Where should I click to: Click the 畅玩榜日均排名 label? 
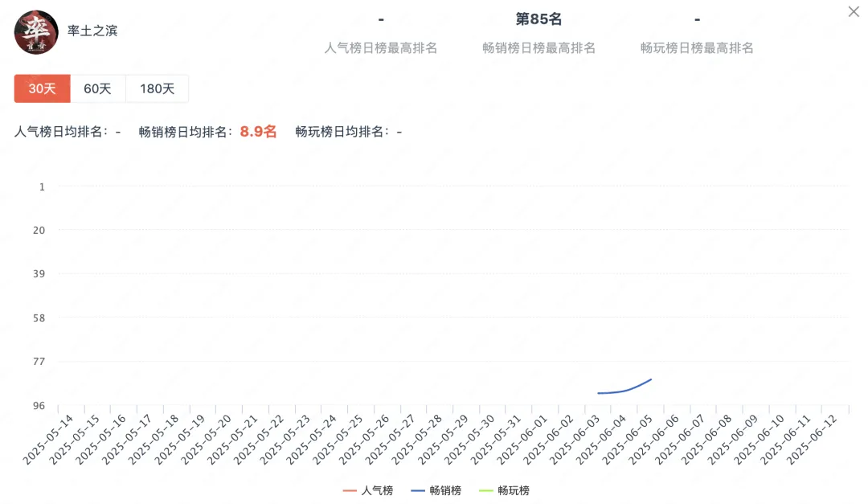point(342,132)
